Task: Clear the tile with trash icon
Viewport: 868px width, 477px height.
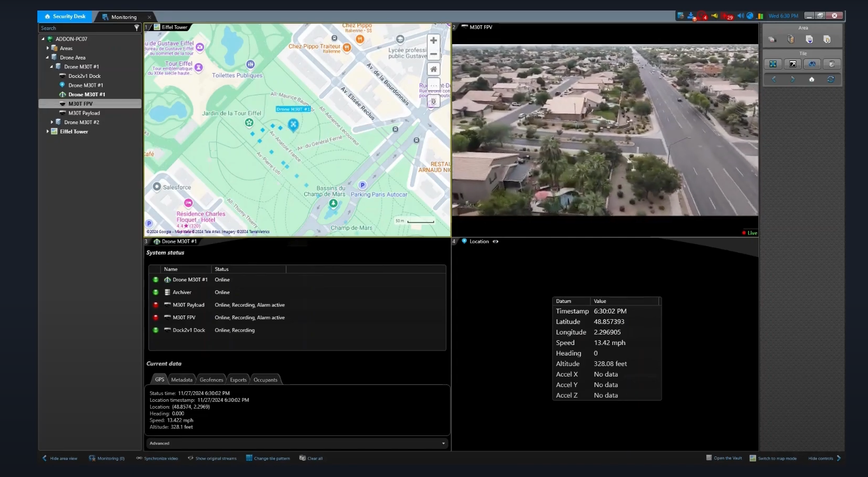Action: pos(831,64)
